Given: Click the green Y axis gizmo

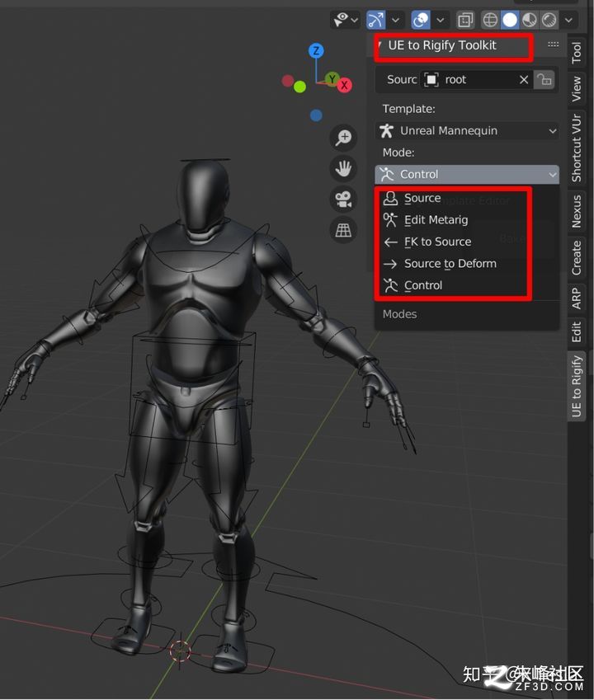Looking at the screenshot, I should click(x=332, y=79).
